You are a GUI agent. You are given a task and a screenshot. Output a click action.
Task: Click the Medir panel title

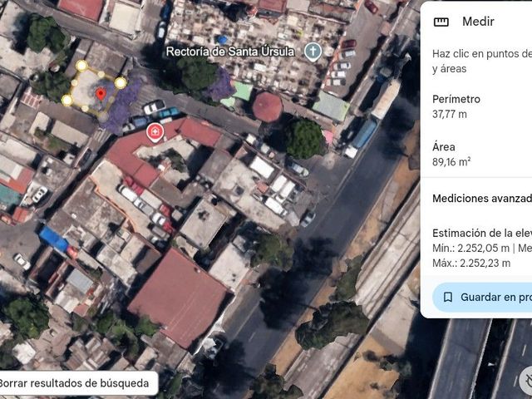pyautogui.click(x=478, y=22)
